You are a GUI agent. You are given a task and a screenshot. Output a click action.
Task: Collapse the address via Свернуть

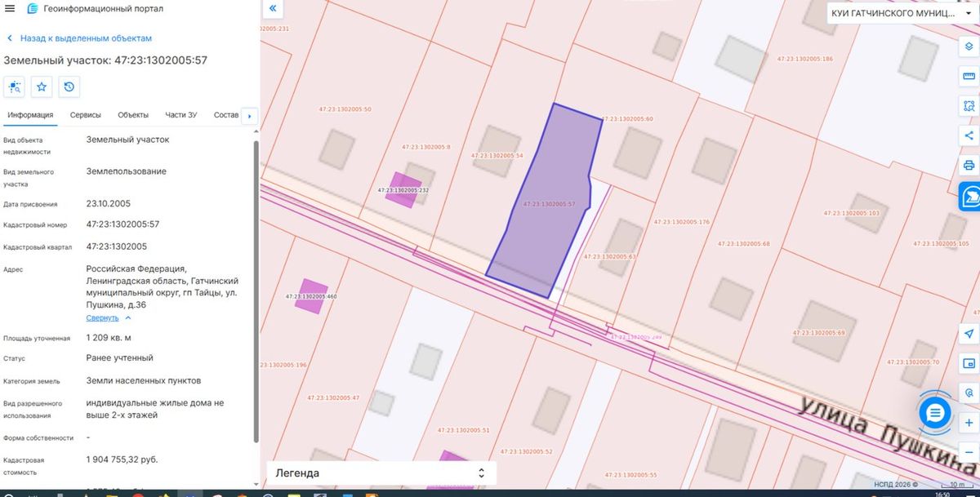[109, 317]
